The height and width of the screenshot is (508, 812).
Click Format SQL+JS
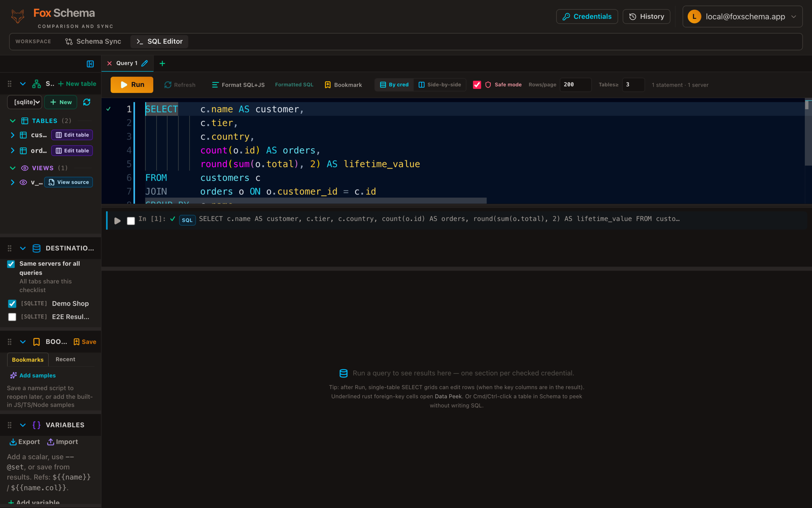[238, 85]
